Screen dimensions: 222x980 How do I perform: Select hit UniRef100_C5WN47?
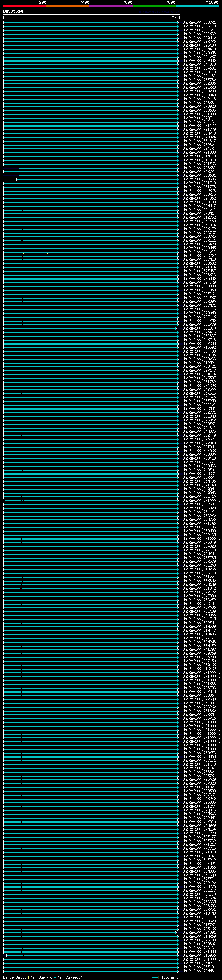point(199,206)
